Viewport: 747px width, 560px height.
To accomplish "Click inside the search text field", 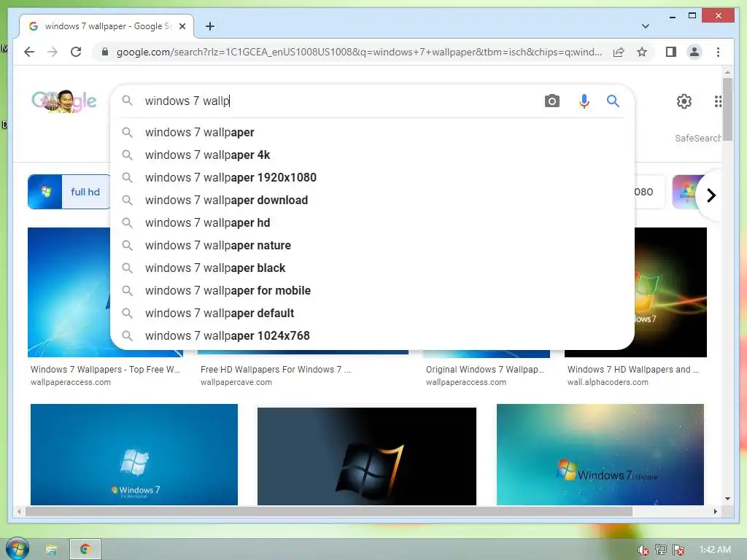I will 341,101.
